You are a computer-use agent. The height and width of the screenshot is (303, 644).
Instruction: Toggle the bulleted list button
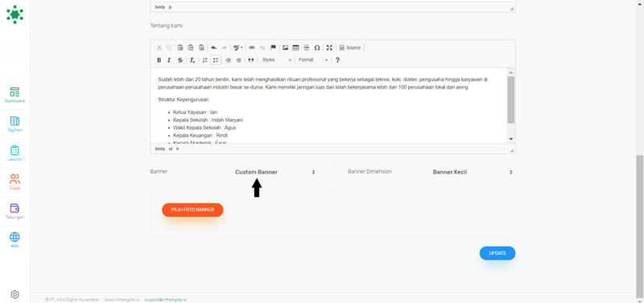pos(216,59)
